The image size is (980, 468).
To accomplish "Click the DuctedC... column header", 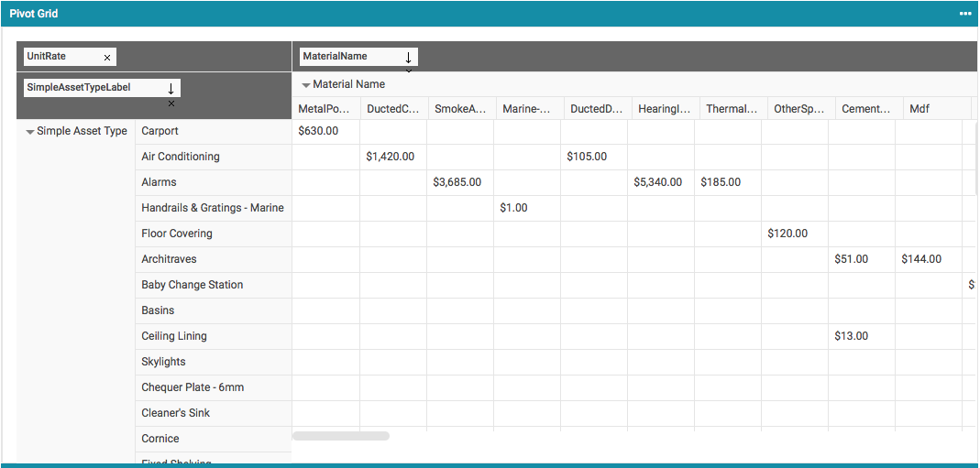I will (394, 109).
